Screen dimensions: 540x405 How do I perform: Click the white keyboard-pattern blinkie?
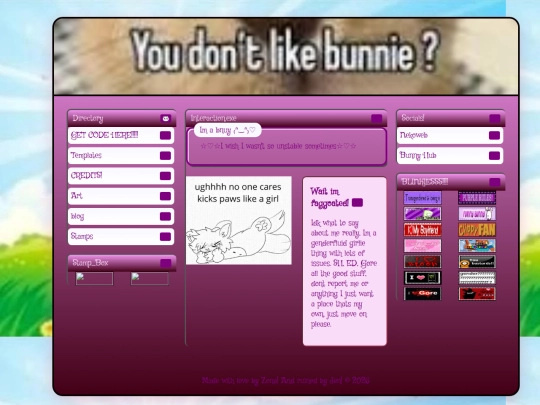coord(477,278)
